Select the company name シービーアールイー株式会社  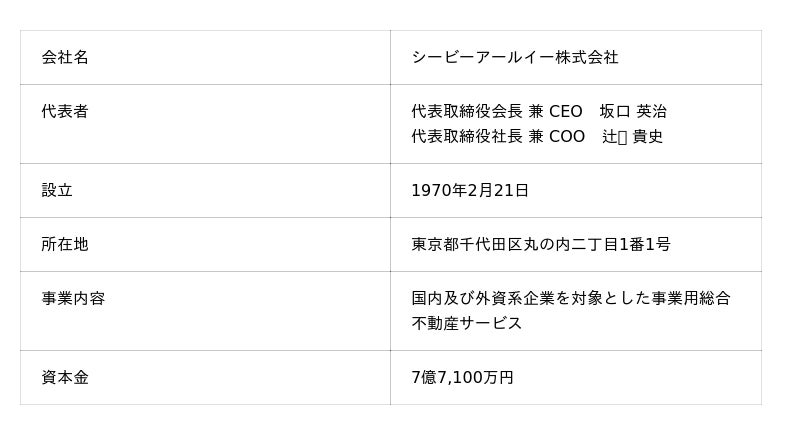[x=514, y=58]
